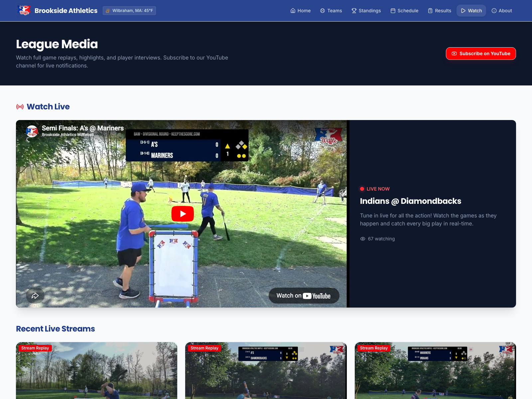Open the Diamondbacks Stream Replay thumbnail

click(266, 371)
